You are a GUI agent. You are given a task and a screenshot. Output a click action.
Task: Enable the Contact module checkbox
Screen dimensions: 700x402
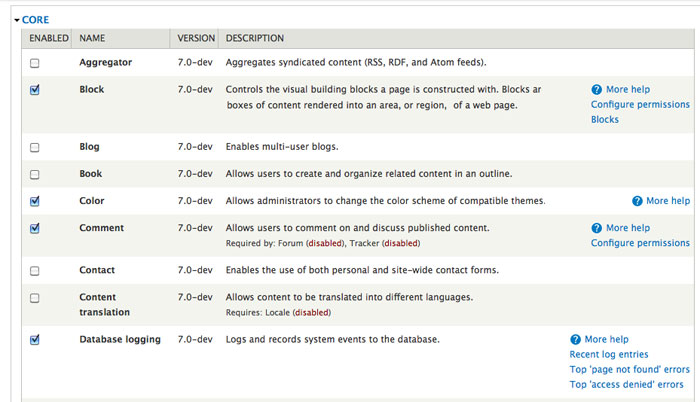[x=35, y=270]
